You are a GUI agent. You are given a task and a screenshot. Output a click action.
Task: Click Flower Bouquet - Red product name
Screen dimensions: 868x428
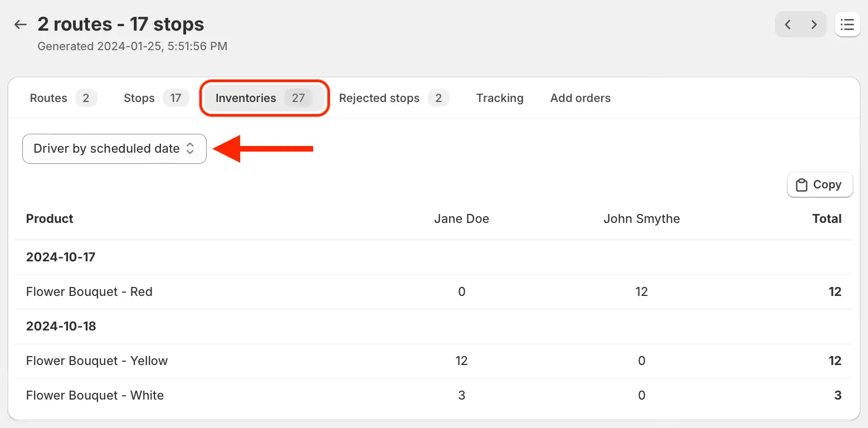89,292
